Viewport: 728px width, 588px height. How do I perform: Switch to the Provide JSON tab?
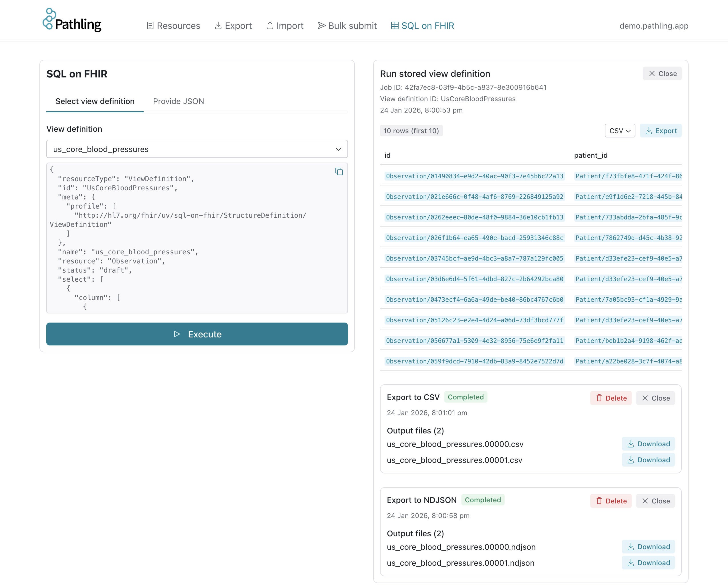pyautogui.click(x=179, y=101)
